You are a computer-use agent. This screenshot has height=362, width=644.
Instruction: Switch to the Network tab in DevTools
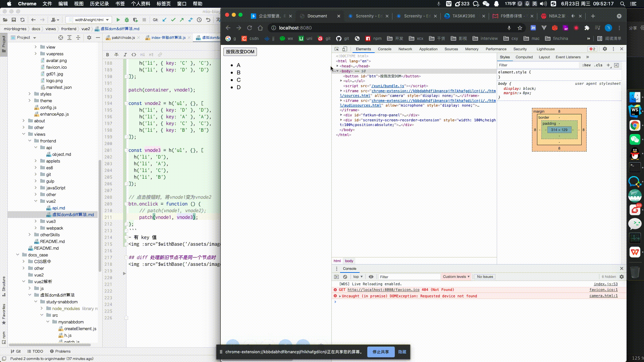[405, 49]
